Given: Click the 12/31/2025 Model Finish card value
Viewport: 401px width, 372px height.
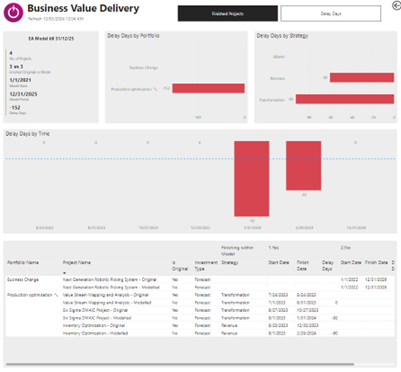Looking at the screenshot, I should point(23,94).
